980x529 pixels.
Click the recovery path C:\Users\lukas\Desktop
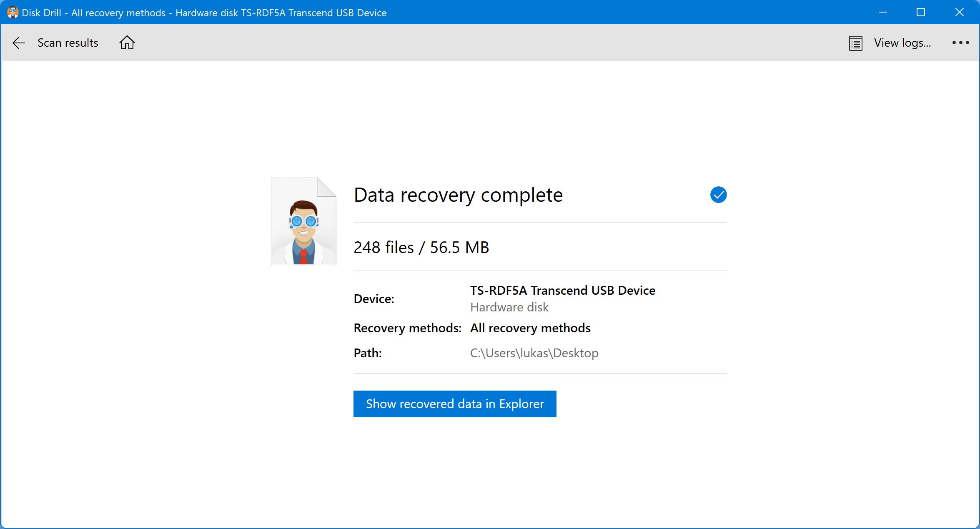pos(534,353)
